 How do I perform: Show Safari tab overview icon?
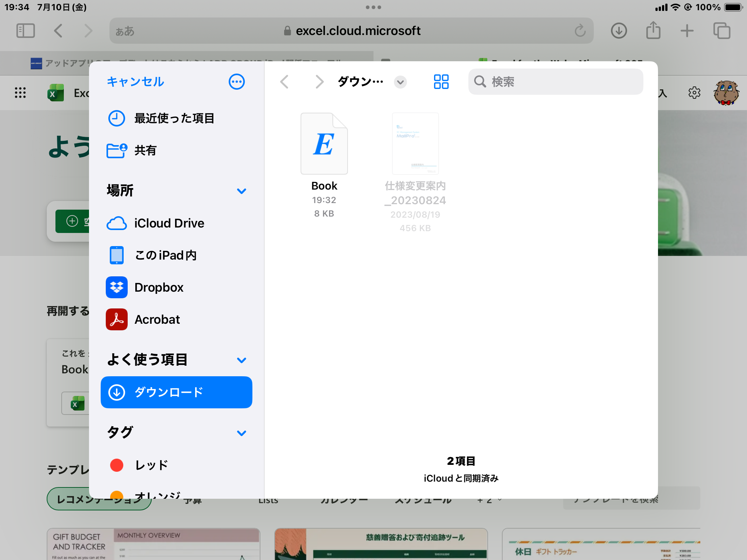pyautogui.click(x=722, y=31)
